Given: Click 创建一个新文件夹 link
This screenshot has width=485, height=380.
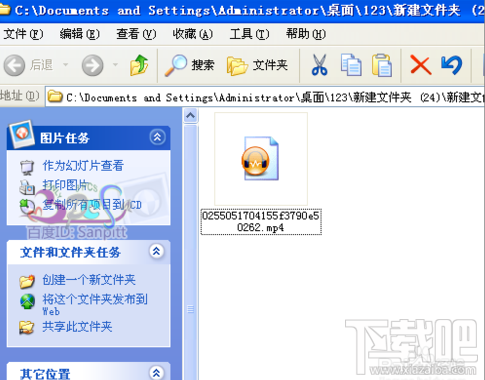Looking at the screenshot, I should coord(89,280).
